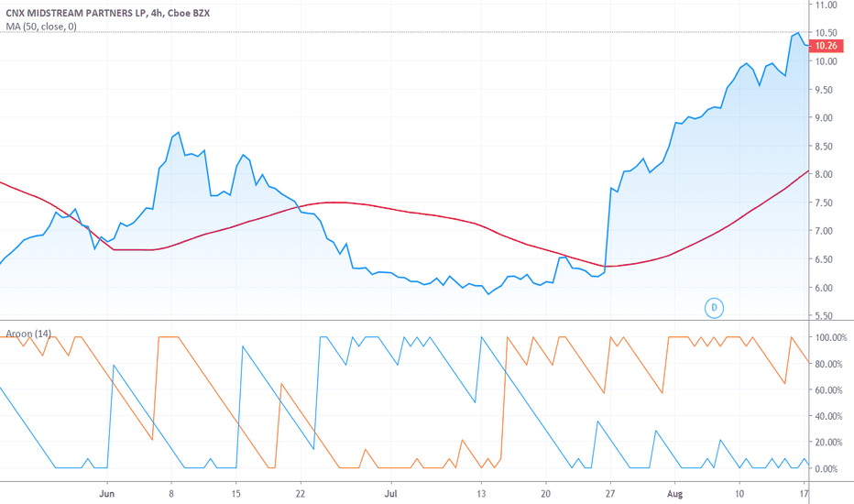Screen dimensions: 854x504
Task: Click the Aroon 40.00% scale label
Action: tap(828, 416)
